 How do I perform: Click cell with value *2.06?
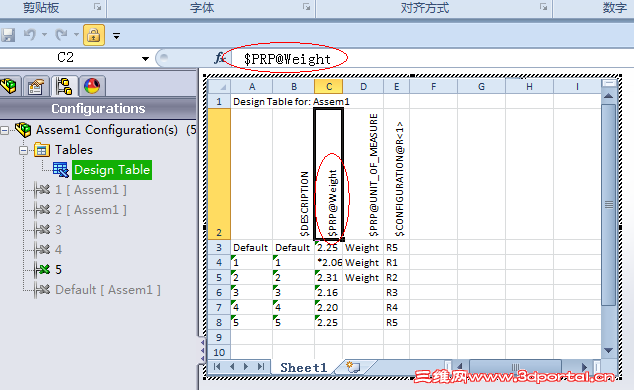point(328,262)
